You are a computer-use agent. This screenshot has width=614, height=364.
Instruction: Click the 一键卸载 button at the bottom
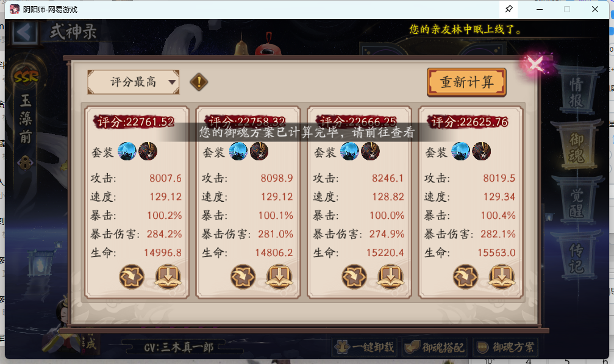(x=365, y=347)
